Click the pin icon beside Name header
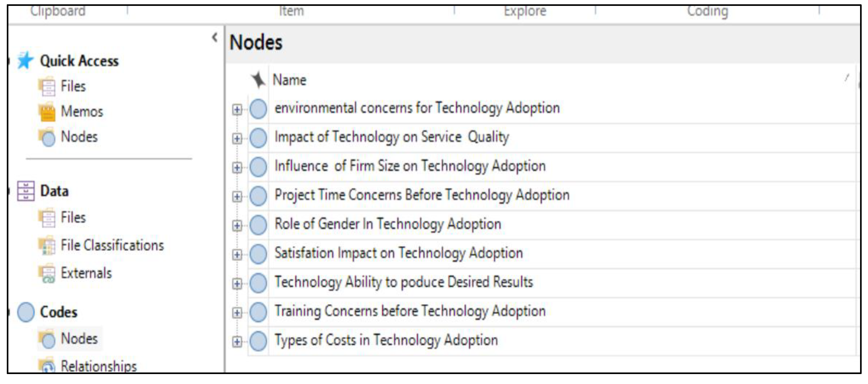The image size is (868, 384). pyautogui.click(x=258, y=80)
